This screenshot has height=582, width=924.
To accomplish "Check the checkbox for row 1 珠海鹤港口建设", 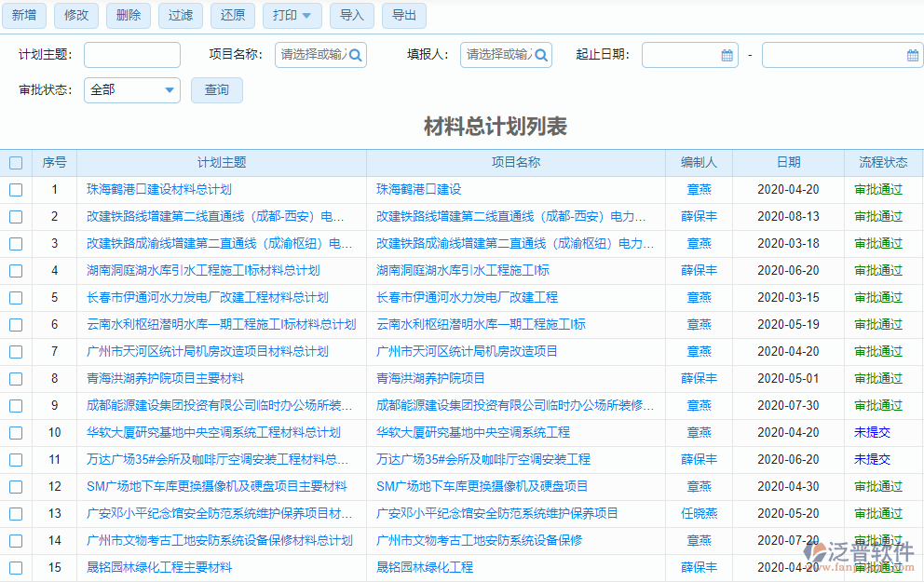I will [x=16, y=190].
